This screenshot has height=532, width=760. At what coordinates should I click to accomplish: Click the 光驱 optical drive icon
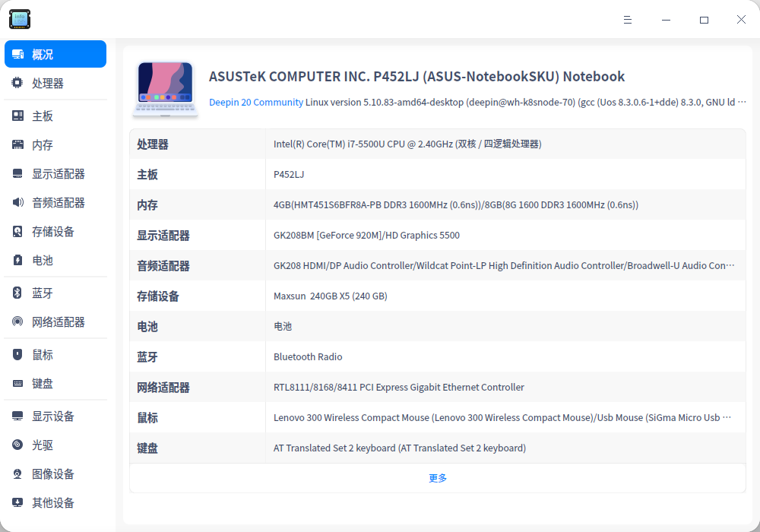pos(17,445)
